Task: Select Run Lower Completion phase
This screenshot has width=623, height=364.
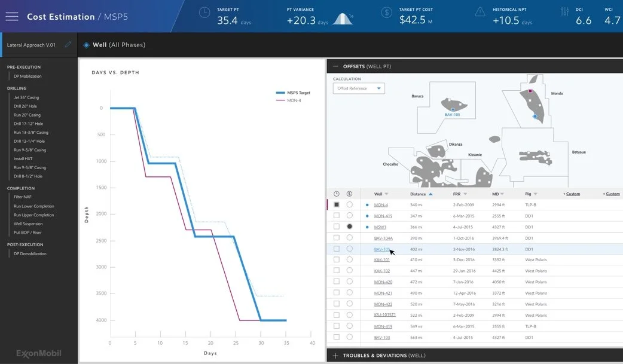Action: tap(33, 206)
